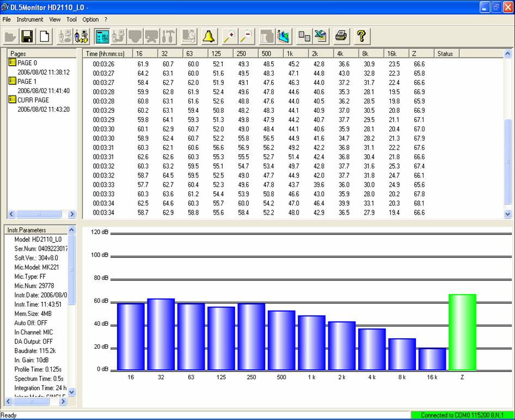
Task: Click the 16k column header
Action: (x=396, y=53)
